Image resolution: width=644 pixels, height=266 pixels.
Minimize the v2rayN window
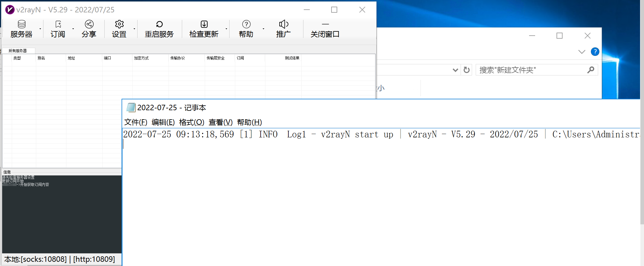307,10
